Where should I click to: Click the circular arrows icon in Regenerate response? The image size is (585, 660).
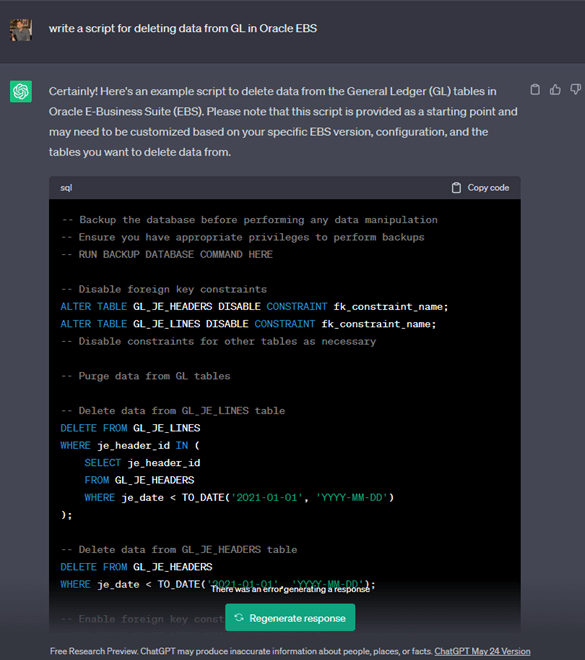click(239, 617)
